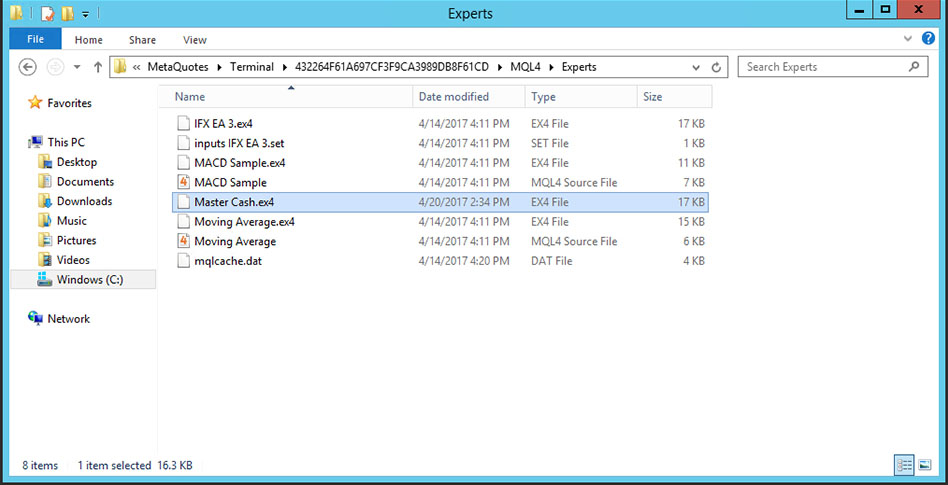Click MetaQuotes in the address path
Viewport: 948px width, 485px height.
coord(178,67)
